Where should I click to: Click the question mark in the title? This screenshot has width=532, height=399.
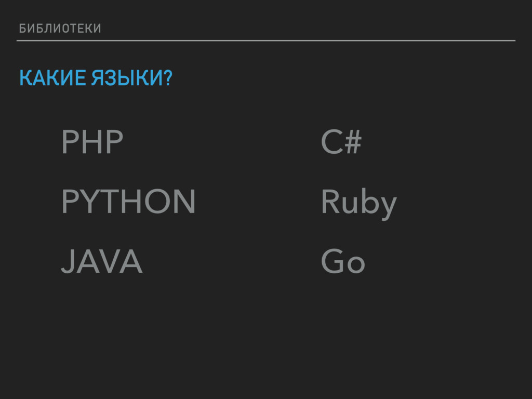[168, 78]
